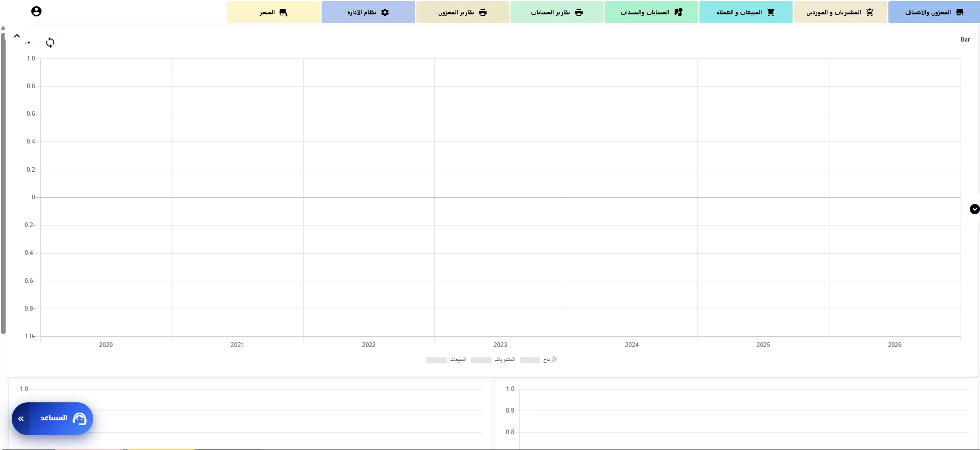Image resolution: width=980 pixels, height=450 pixels.
Task: Expand the options with the black down-arrow circle
Action: (x=974, y=209)
